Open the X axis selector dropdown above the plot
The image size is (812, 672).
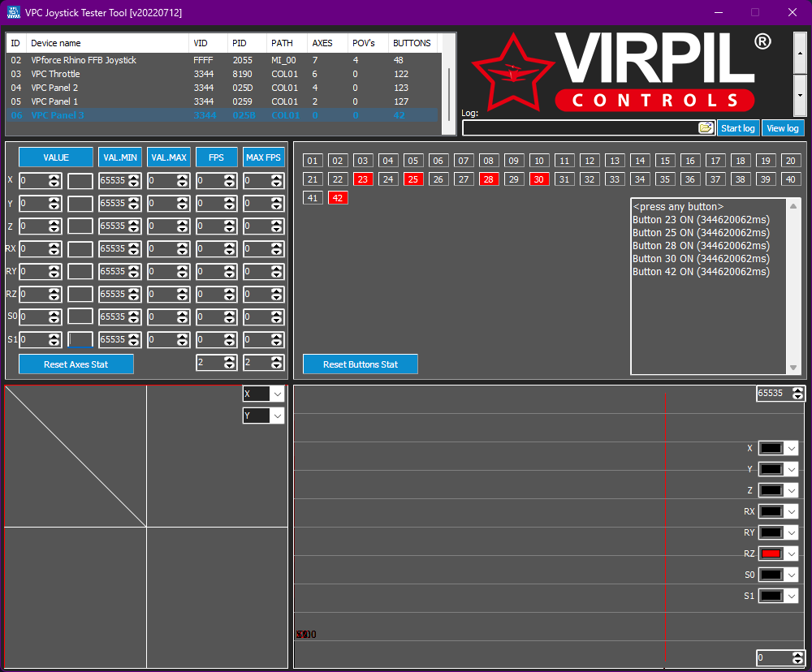278,394
